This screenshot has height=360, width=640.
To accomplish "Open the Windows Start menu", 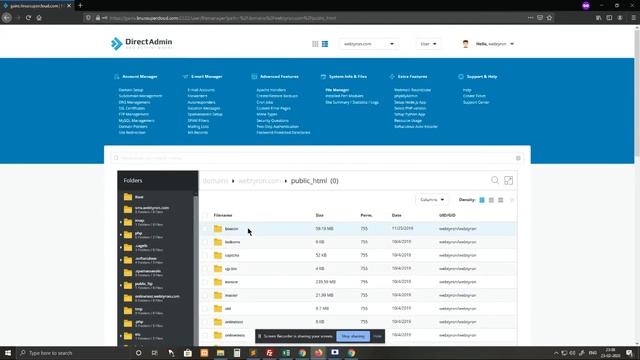I will 8,353.
